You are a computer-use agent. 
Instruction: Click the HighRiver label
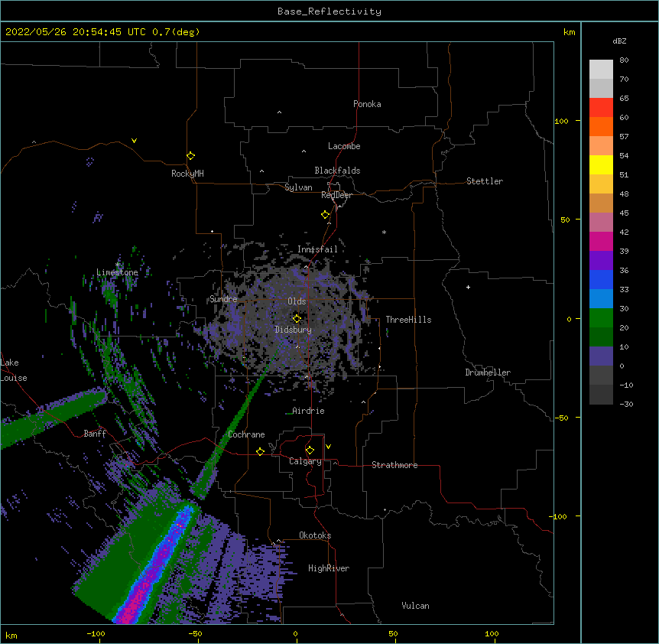coord(329,568)
